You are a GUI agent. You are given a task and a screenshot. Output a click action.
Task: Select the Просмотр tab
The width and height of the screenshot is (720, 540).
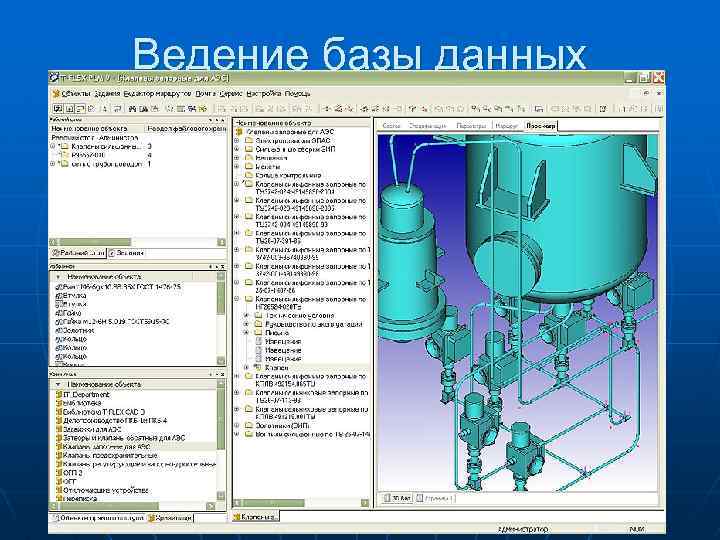[540, 125]
